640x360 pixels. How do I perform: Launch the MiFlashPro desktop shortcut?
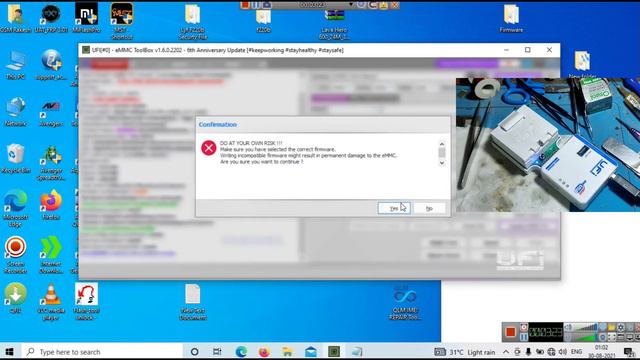click(86, 19)
